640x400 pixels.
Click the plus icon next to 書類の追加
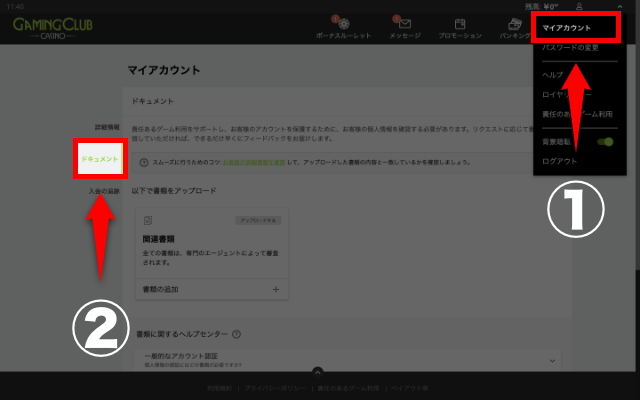click(276, 289)
